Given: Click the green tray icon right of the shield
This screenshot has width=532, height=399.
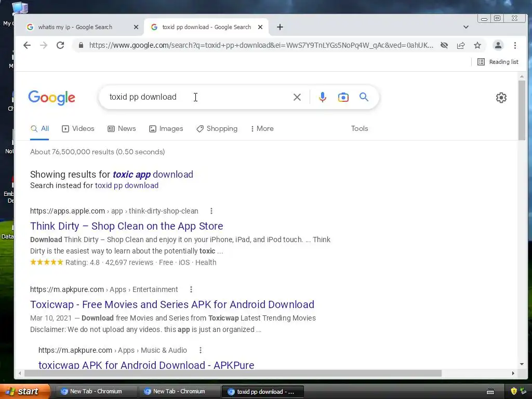Looking at the screenshot, I should click(524, 392).
